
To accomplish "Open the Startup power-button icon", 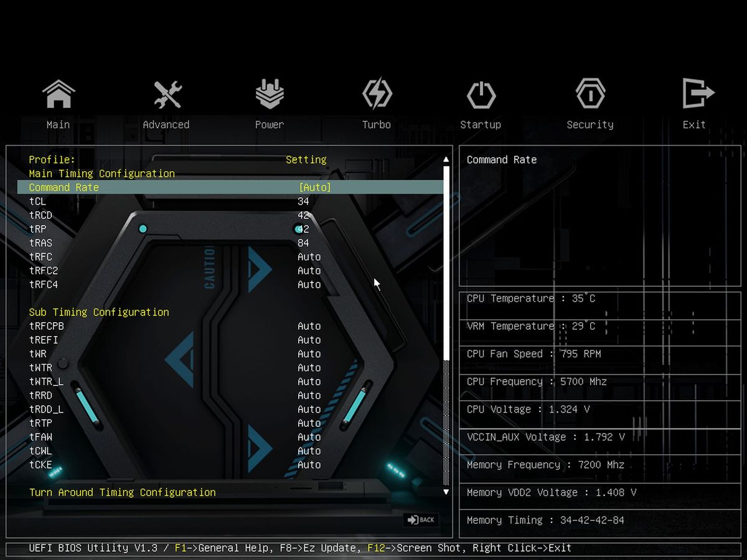I will click(481, 95).
